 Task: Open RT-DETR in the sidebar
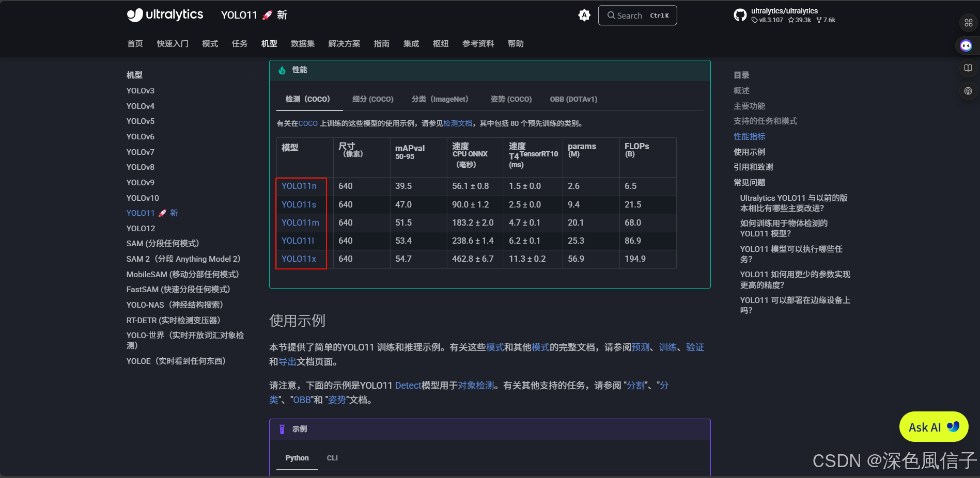click(174, 321)
